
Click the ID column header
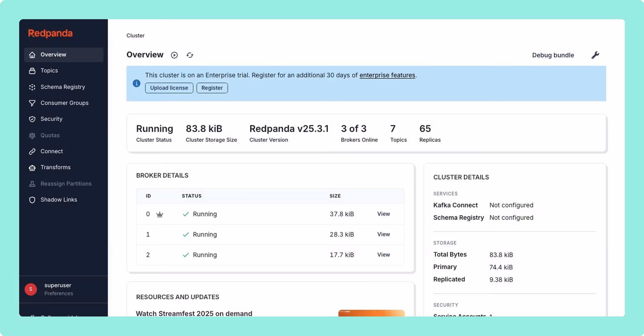coord(148,196)
